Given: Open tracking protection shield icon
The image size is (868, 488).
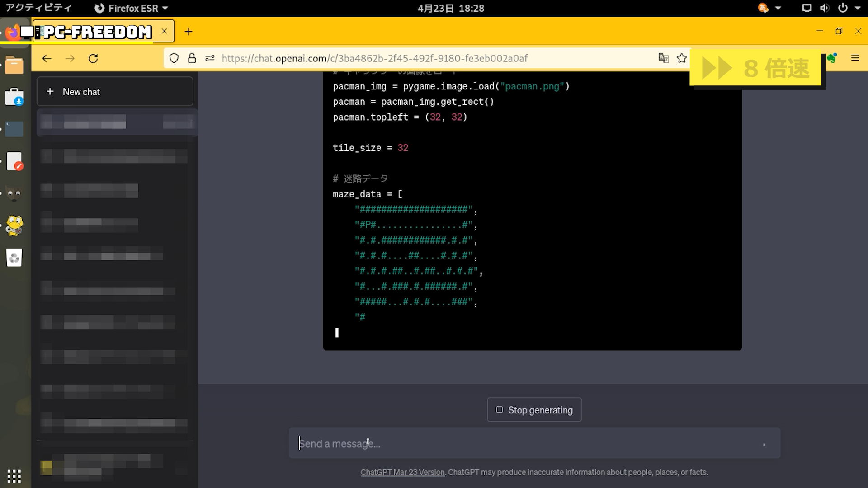Looking at the screenshot, I should pos(174,58).
